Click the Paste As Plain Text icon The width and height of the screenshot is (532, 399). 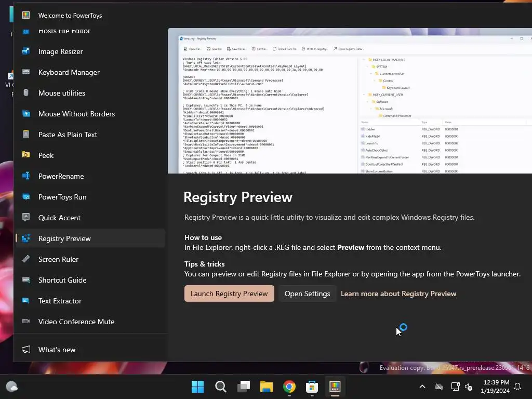click(x=26, y=135)
